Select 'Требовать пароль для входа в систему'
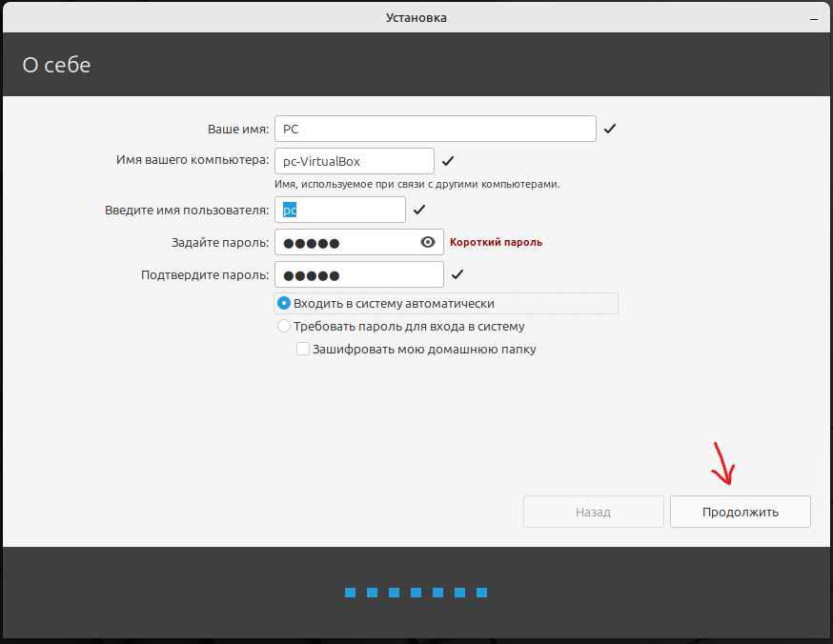833x644 pixels. pyautogui.click(x=284, y=326)
